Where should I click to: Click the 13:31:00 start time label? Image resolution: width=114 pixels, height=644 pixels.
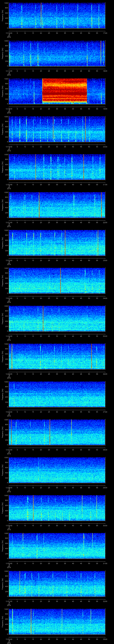(x=9, y=601)
